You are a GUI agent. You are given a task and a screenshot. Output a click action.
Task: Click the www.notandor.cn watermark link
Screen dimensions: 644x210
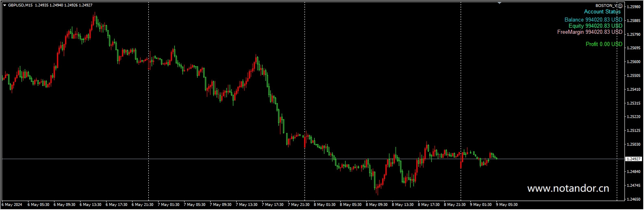(x=568, y=188)
